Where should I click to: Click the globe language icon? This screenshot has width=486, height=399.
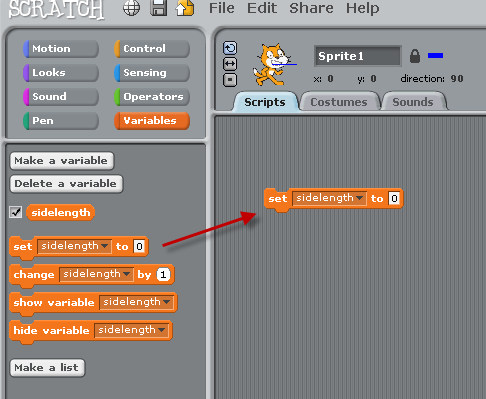pyautogui.click(x=131, y=8)
